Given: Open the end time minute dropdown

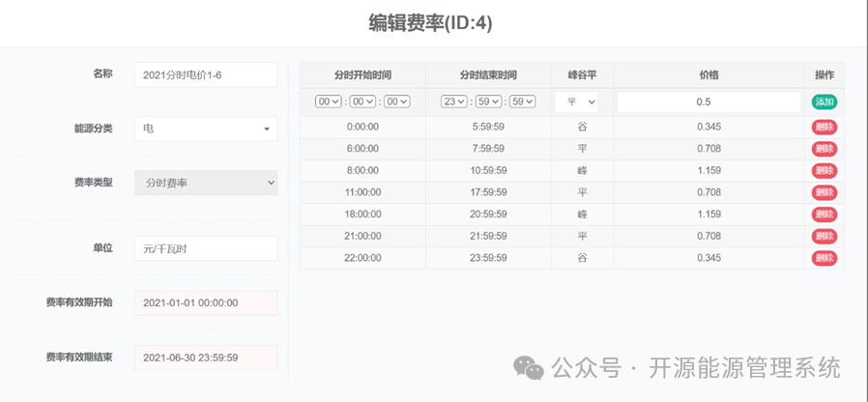Looking at the screenshot, I should [x=489, y=101].
